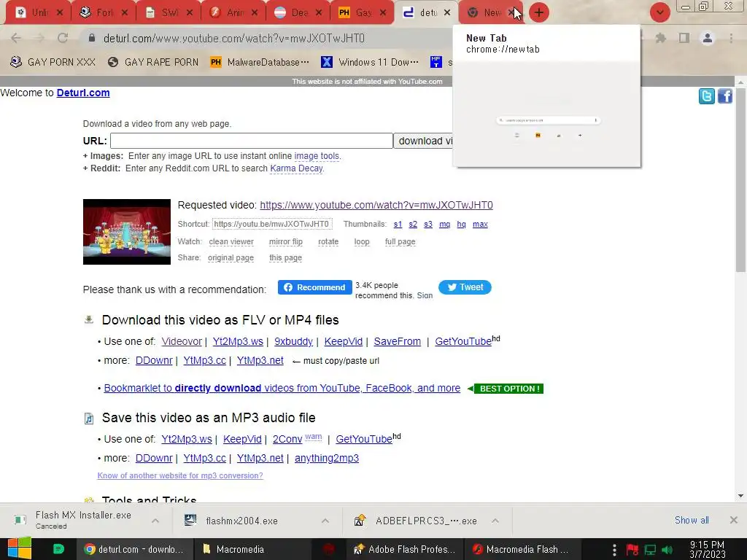Click the requested video thumbnail
The width and height of the screenshot is (747, 560).
coord(127,232)
